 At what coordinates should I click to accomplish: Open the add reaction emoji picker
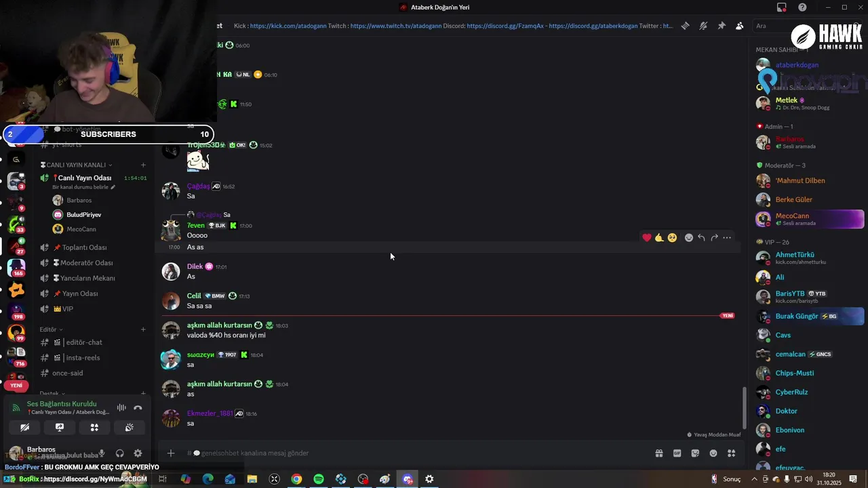coord(688,238)
